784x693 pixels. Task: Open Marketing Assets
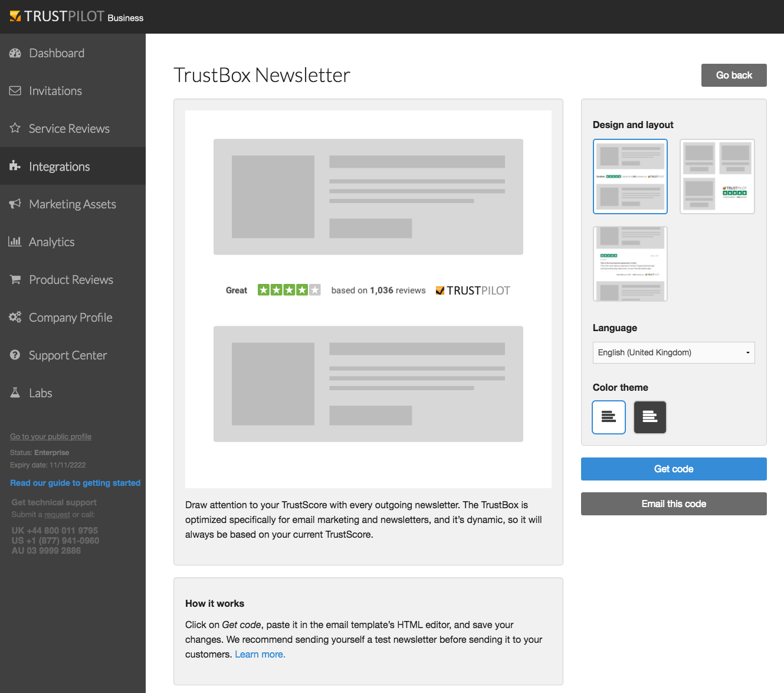click(x=73, y=204)
